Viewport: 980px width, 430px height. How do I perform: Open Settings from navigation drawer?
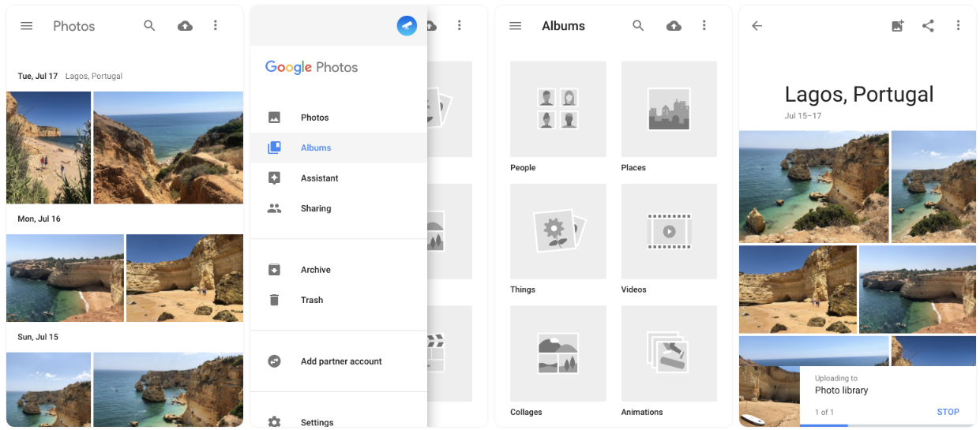(x=338, y=422)
